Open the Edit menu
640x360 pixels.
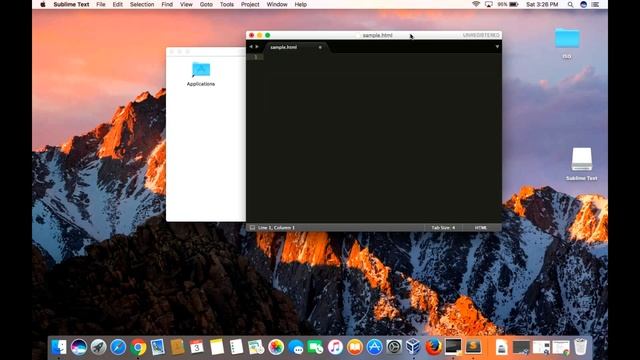[118, 4]
